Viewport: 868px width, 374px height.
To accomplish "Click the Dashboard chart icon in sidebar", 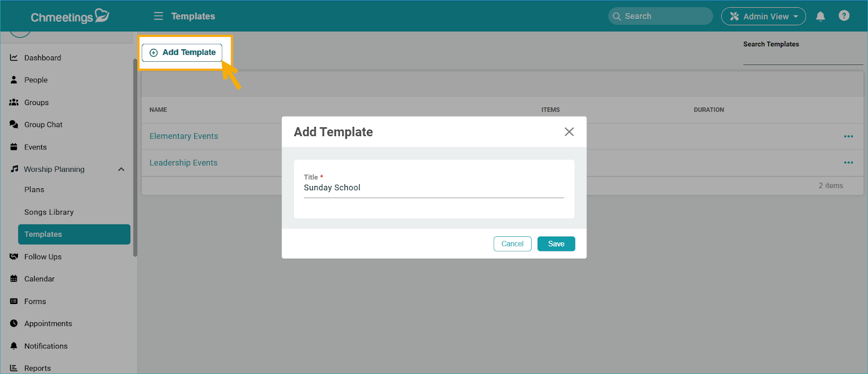I will coord(14,57).
